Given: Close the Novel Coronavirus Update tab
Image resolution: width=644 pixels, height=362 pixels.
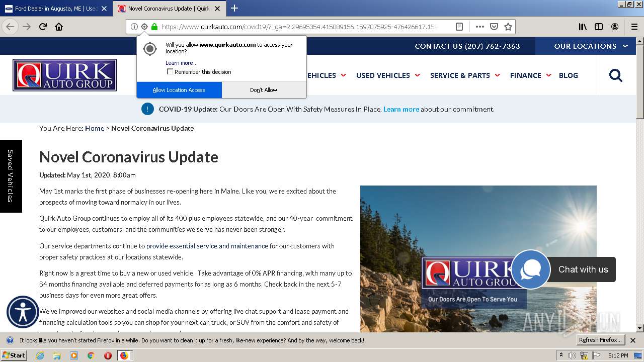Looking at the screenshot, I should (217, 9).
